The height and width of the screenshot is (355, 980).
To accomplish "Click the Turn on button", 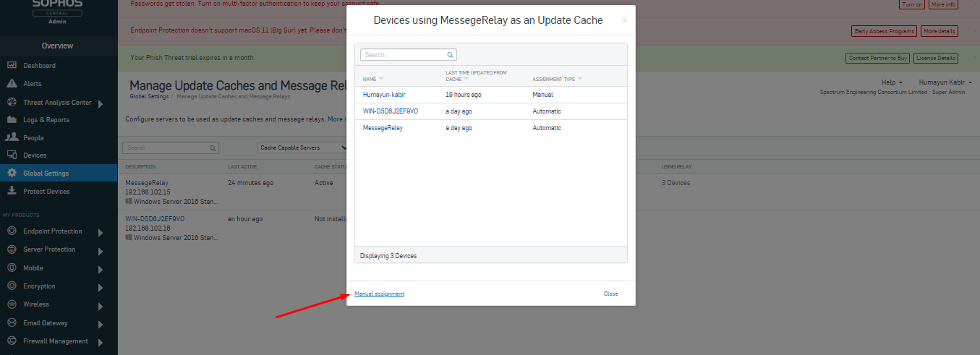I will tap(911, 4).
